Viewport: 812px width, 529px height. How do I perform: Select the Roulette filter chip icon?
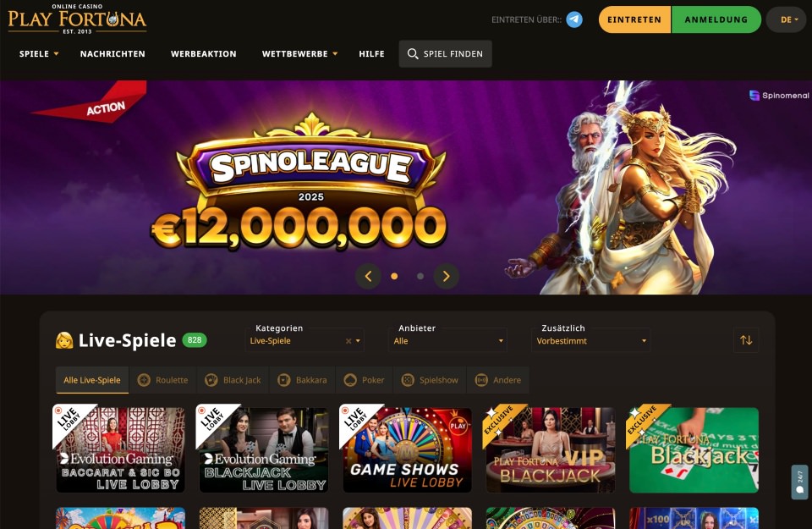(x=144, y=380)
